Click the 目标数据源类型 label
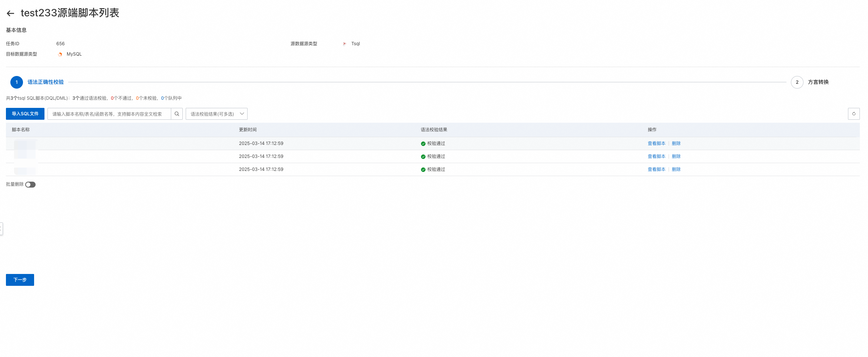 pyautogui.click(x=21, y=54)
